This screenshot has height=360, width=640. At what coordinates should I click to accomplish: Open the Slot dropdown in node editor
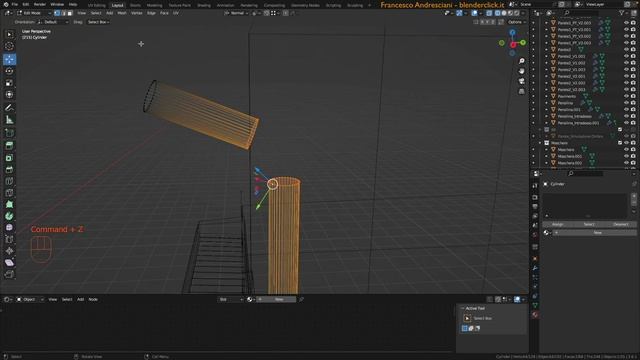tap(230, 299)
